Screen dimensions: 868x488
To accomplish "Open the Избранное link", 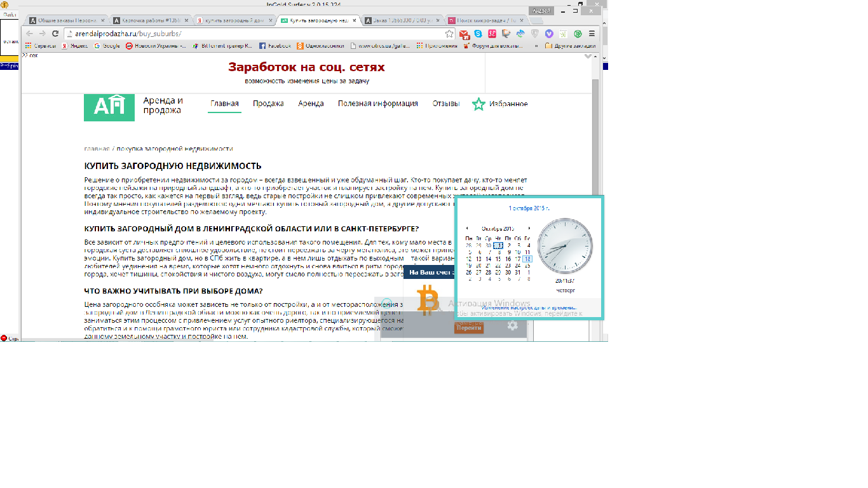I will (x=508, y=104).
